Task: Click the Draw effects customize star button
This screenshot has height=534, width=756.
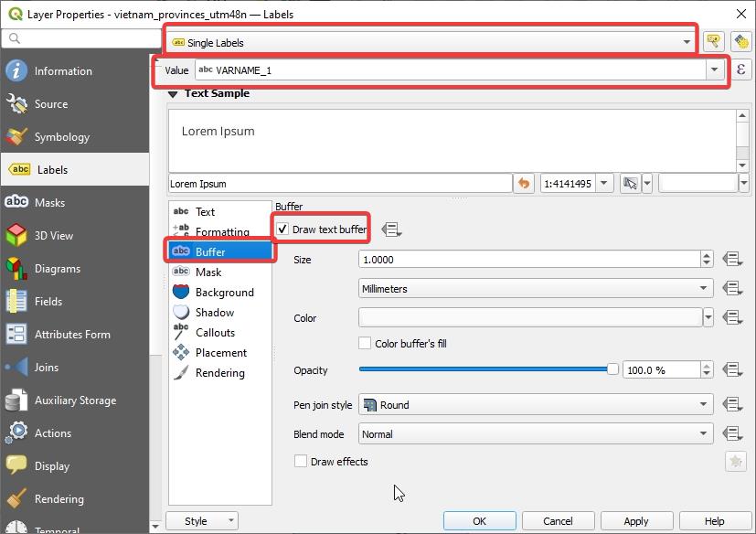Action: [735, 462]
